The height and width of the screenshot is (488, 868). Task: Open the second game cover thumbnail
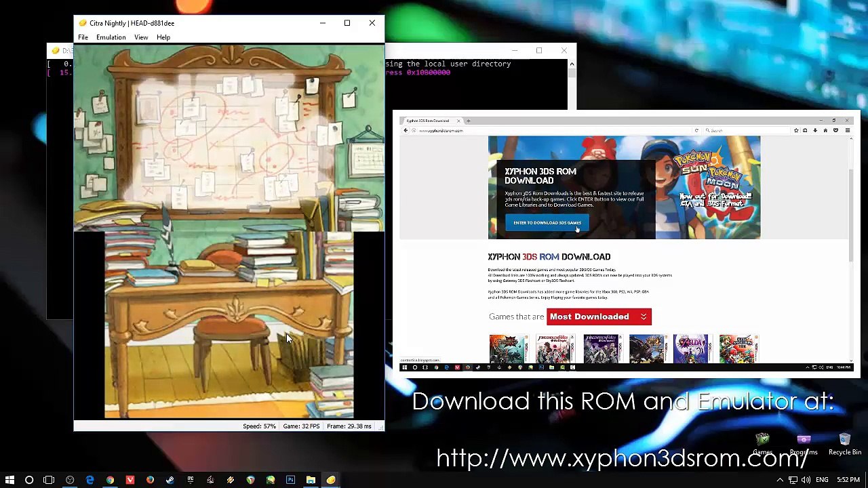555,348
